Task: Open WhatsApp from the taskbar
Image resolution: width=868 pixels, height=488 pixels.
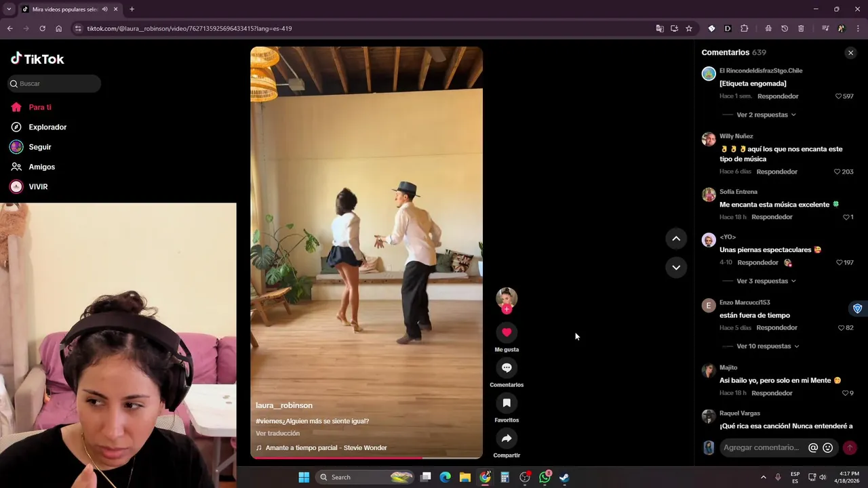Action: pyautogui.click(x=545, y=477)
